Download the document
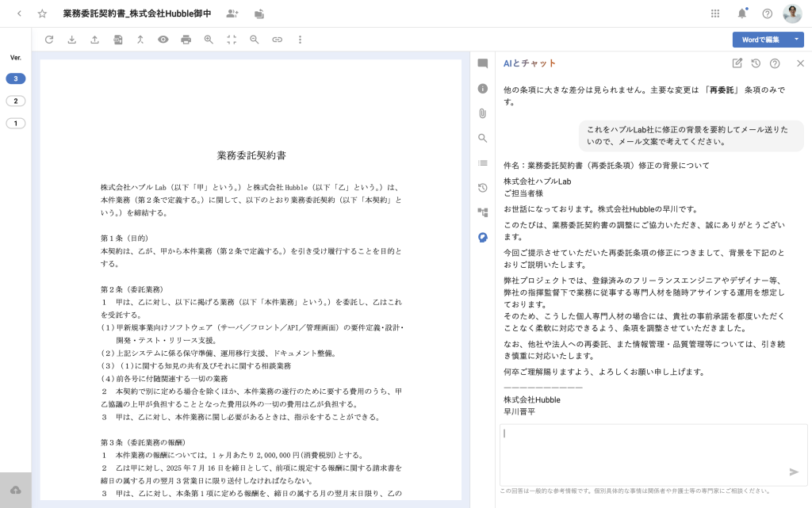812x508 pixels. click(x=72, y=40)
